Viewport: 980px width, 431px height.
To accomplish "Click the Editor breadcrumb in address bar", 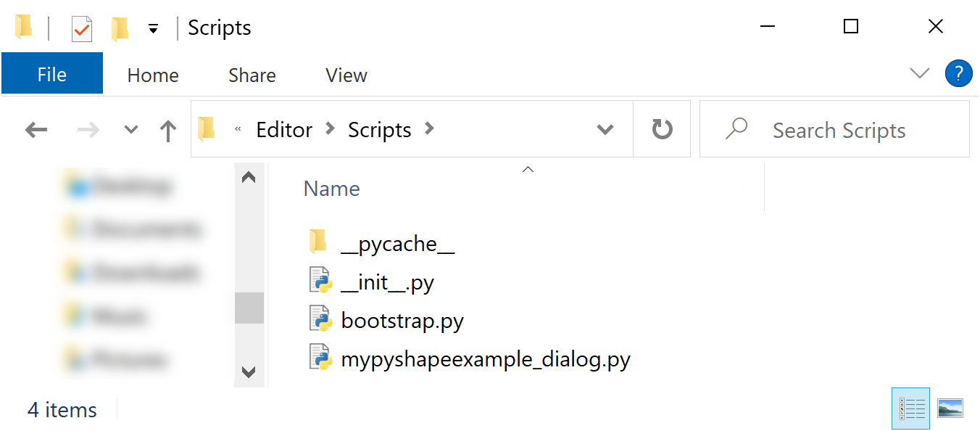I will (x=284, y=130).
